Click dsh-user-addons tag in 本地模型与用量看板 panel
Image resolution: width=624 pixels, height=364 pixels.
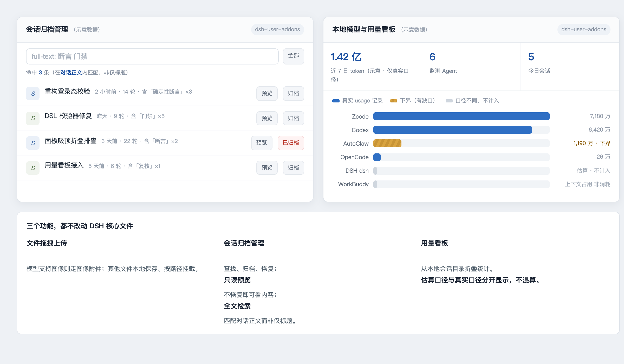[584, 30]
